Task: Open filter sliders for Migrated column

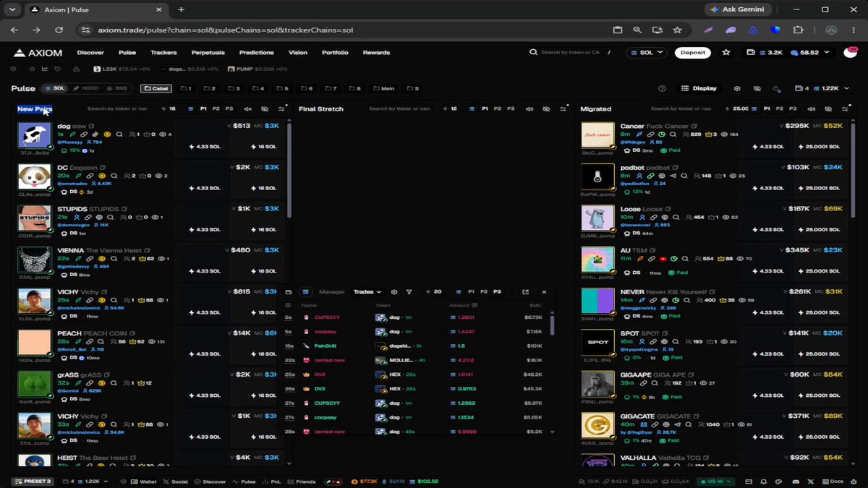Action: click(845, 108)
